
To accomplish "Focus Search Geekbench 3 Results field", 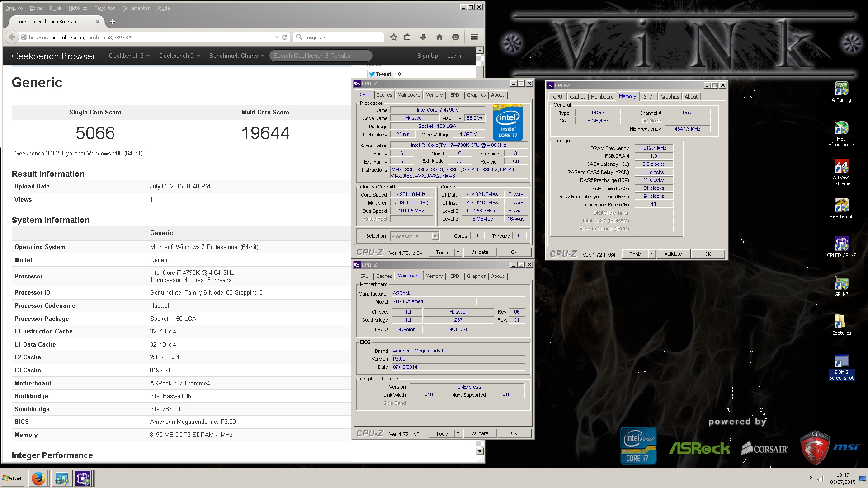I will point(321,56).
